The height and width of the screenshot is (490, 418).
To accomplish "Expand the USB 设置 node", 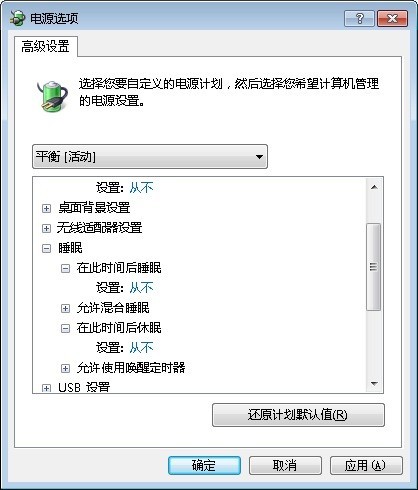I will [46, 388].
